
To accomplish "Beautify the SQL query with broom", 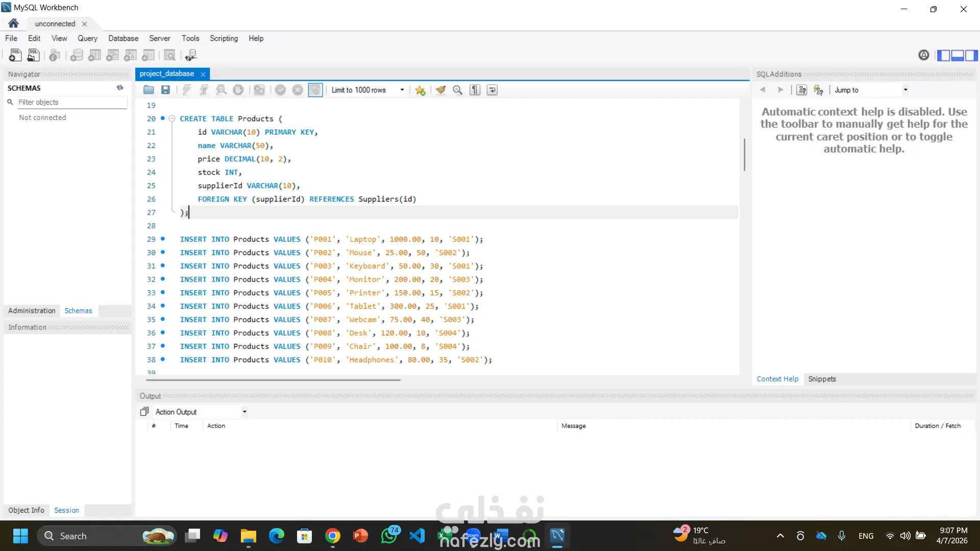I will click(440, 90).
